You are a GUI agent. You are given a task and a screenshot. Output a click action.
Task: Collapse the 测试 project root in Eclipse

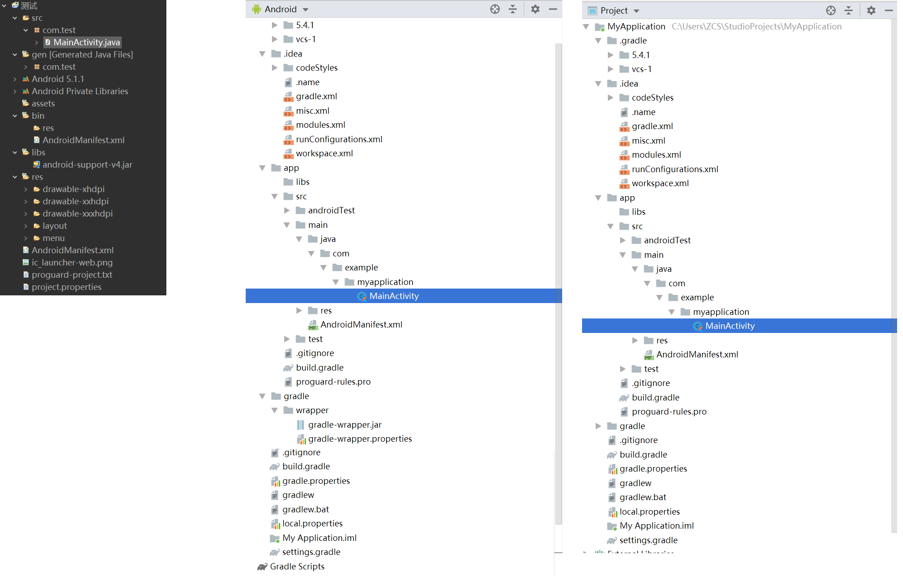click(x=4, y=5)
